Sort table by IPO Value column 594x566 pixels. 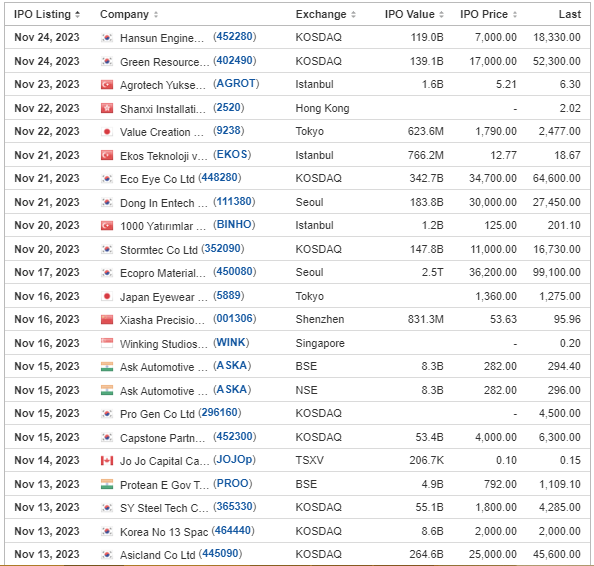tap(414, 14)
